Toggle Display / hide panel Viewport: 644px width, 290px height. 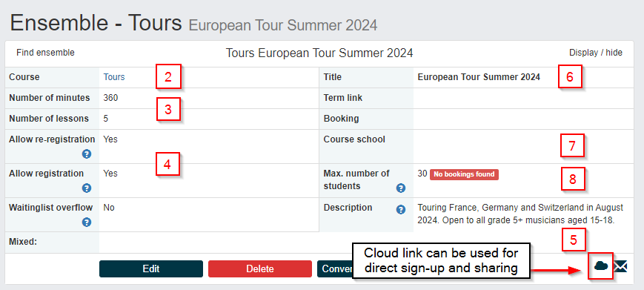click(596, 53)
